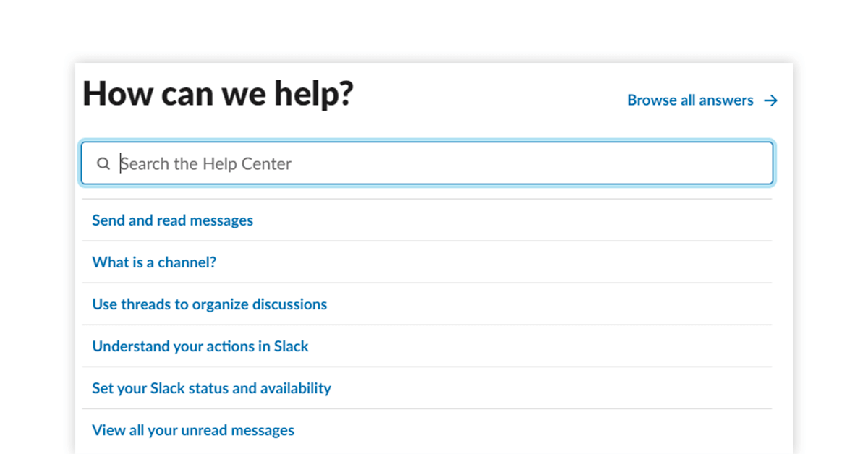Select the Slack status and availability topic
The width and height of the screenshot is (868, 454).
pyautogui.click(x=211, y=388)
